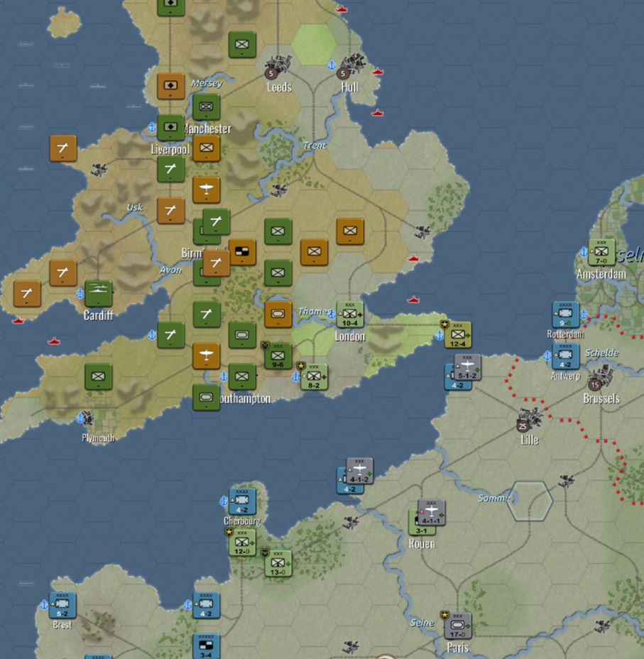Image resolution: width=644 pixels, height=659 pixels.
Task: Click the bright green highlighted hex near Leeds
Action: [x=314, y=45]
